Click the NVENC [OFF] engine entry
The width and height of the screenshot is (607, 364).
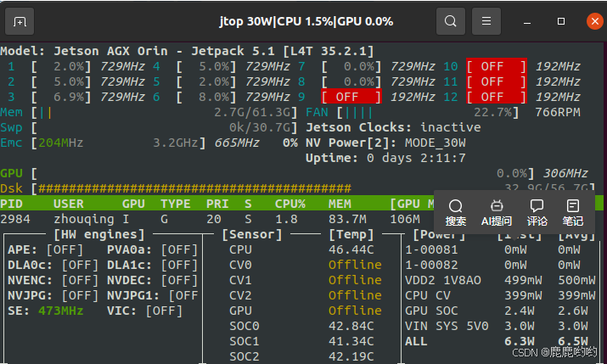(53, 281)
